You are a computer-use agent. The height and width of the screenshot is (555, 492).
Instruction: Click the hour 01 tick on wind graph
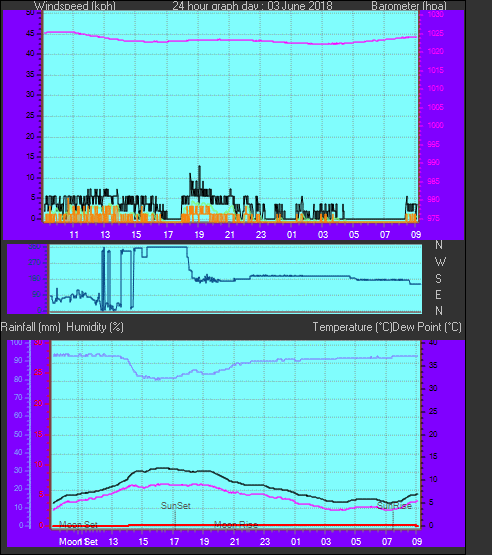click(x=292, y=235)
